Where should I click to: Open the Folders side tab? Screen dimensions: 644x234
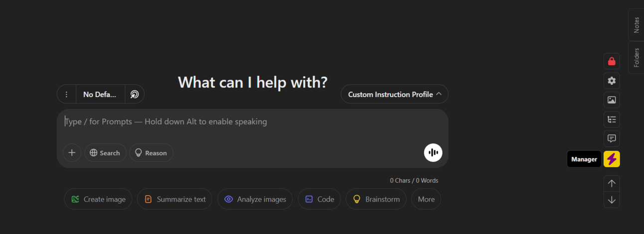coord(636,58)
